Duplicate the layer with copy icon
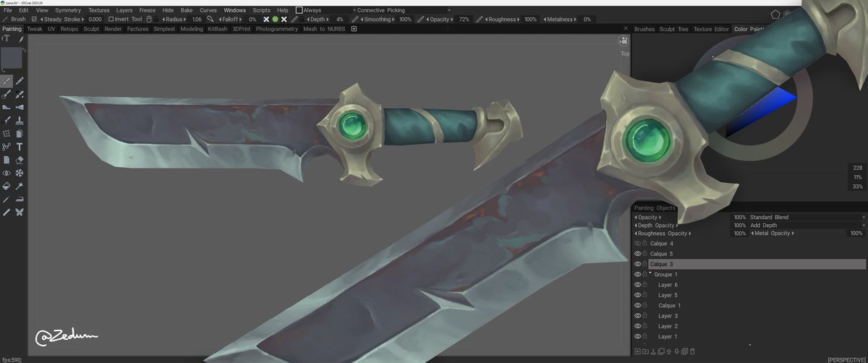Viewport: 868px width, 363px height. pyautogui.click(x=661, y=351)
